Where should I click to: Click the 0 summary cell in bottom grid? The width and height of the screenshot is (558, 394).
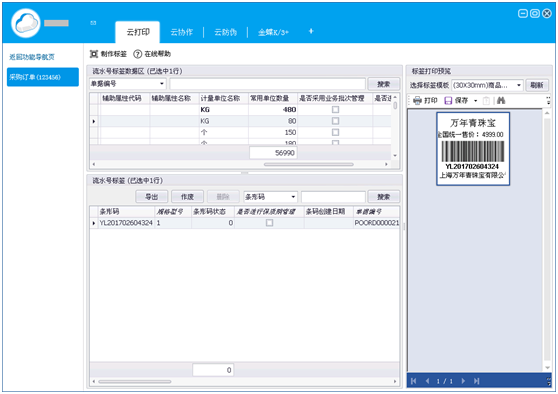tap(213, 370)
